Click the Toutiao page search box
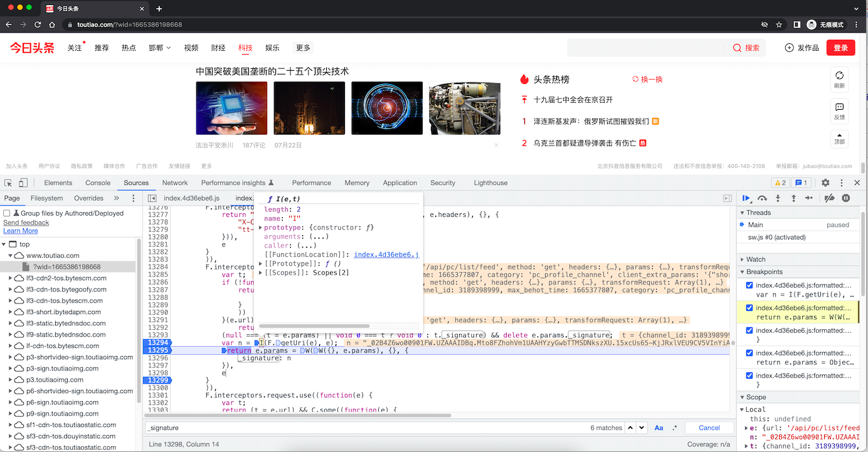The height and width of the screenshot is (452, 868). coord(646,48)
